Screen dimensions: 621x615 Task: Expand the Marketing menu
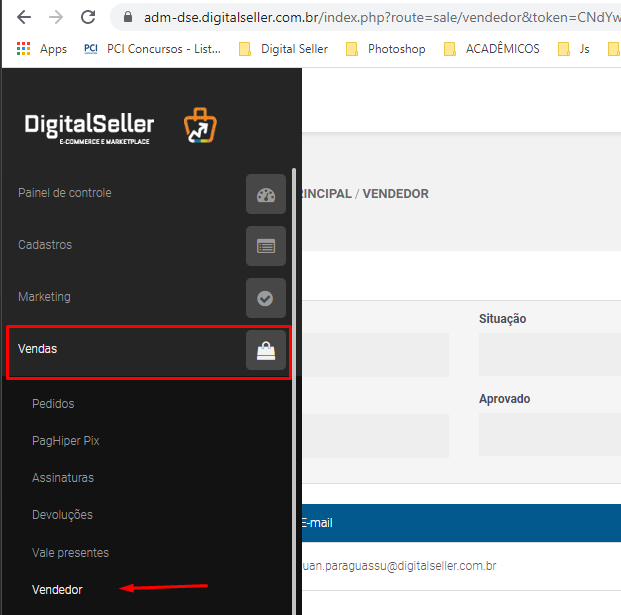click(44, 297)
